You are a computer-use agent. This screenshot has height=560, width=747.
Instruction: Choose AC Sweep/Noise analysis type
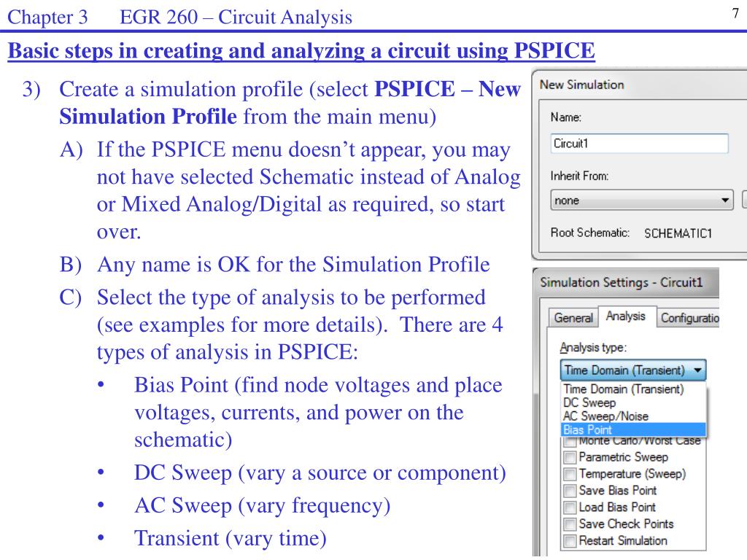click(605, 416)
